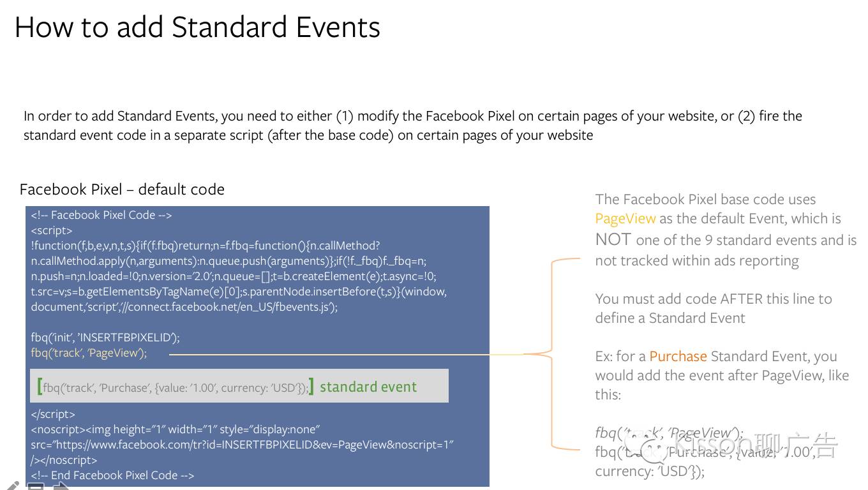Click the green standard event label
This screenshot has height=490, width=868.
point(368,387)
